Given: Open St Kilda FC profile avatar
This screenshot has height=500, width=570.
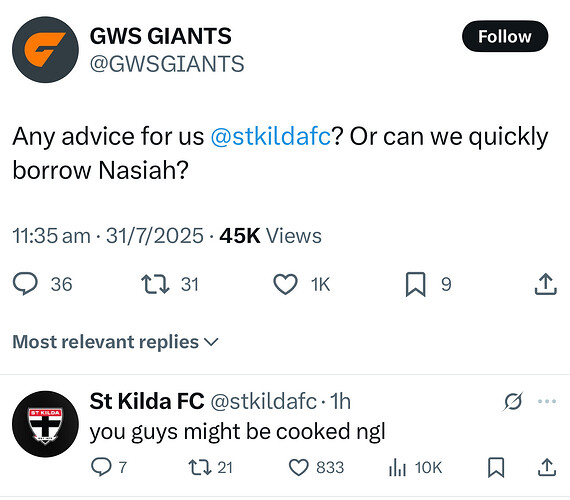Looking at the screenshot, I should pos(45,424).
